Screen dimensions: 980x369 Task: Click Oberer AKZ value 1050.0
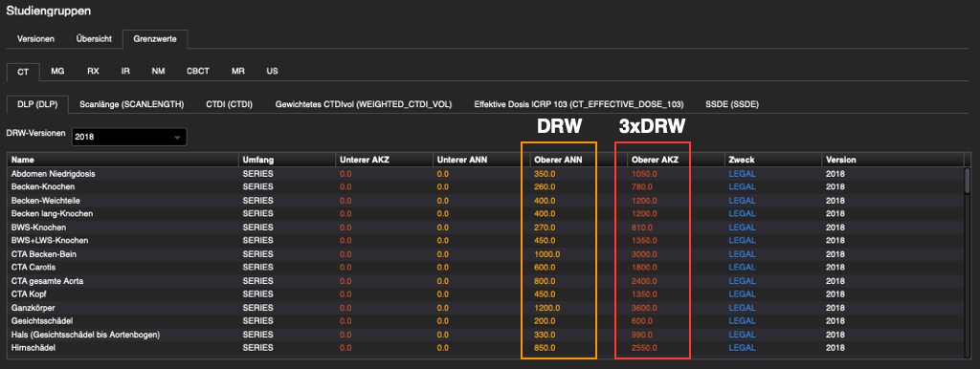coord(644,174)
